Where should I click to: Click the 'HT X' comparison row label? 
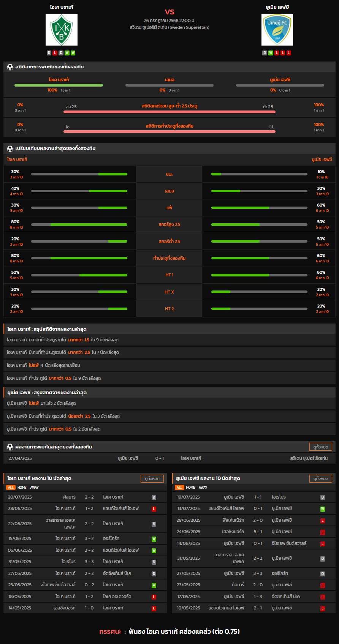pyautogui.click(x=169, y=292)
